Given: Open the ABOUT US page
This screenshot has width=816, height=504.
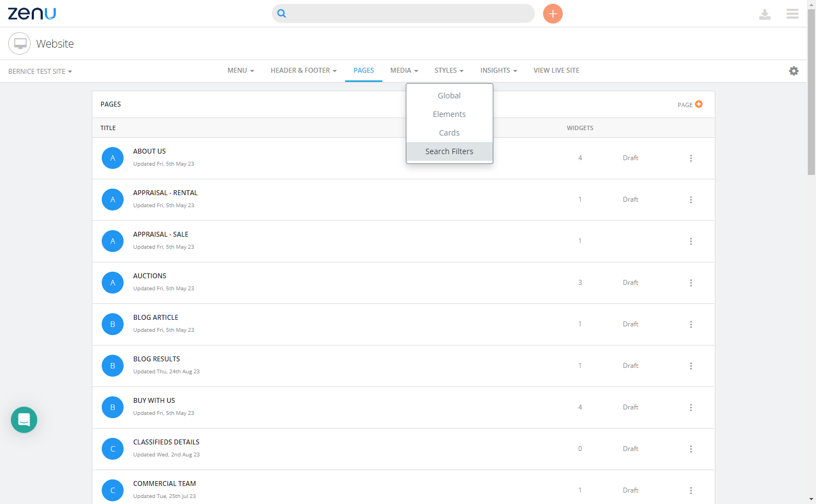Looking at the screenshot, I should click(x=149, y=151).
